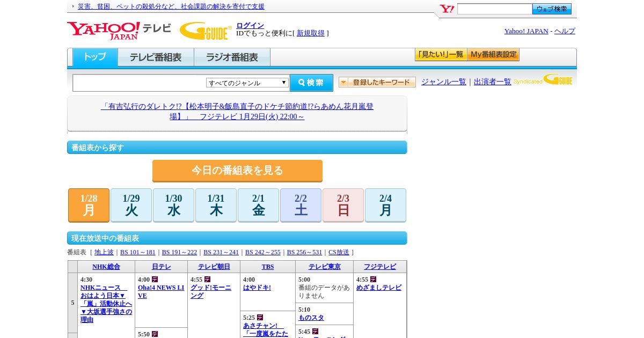This screenshot has width=644, height=338.
Task: Click the Syndicated G-GUIDE logo
Action: 543,80
